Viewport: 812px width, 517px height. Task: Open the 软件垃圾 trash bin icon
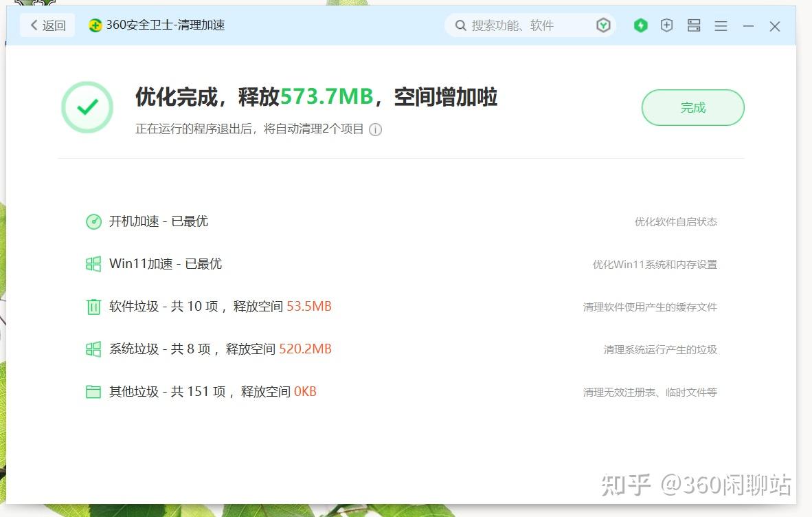93,307
